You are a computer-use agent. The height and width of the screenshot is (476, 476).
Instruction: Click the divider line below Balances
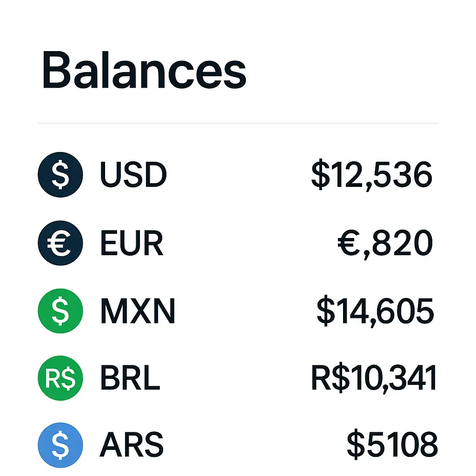click(x=238, y=123)
